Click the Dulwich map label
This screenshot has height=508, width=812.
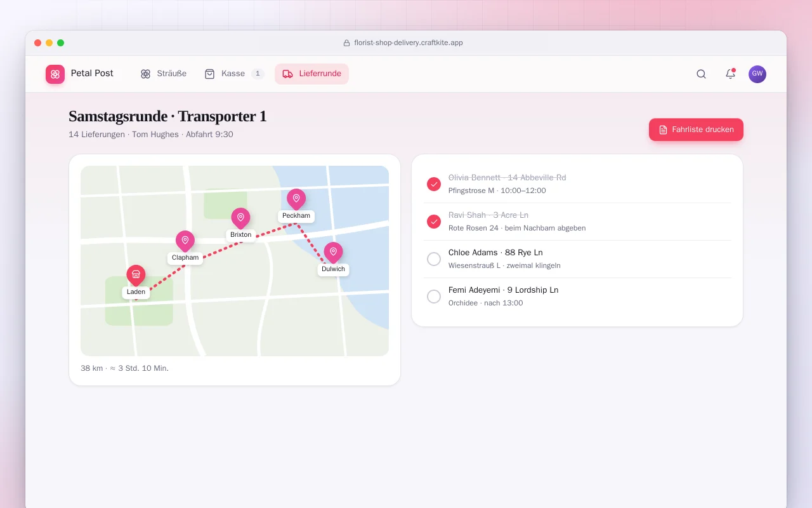(333, 269)
